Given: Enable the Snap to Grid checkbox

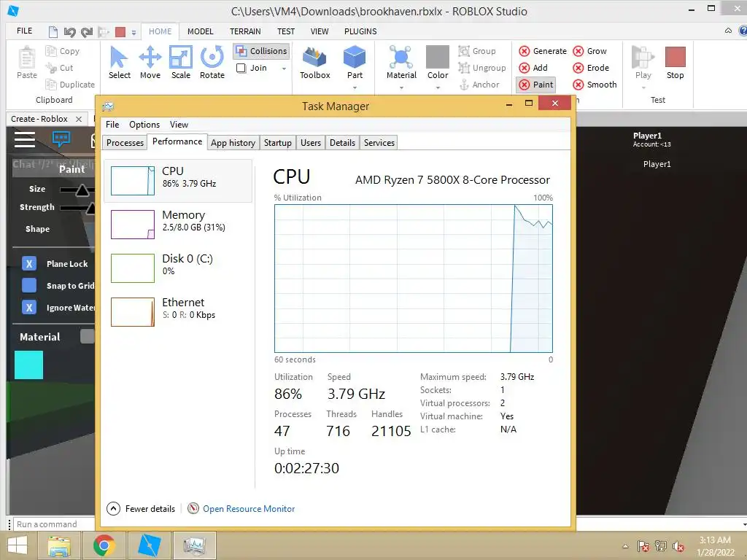Looking at the screenshot, I should pyautogui.click(x=29, y=285).
